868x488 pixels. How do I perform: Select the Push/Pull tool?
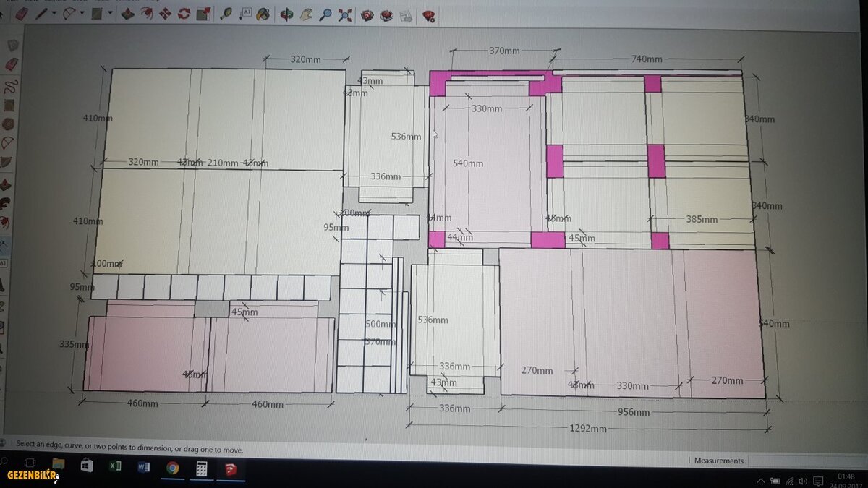point(128,13)
